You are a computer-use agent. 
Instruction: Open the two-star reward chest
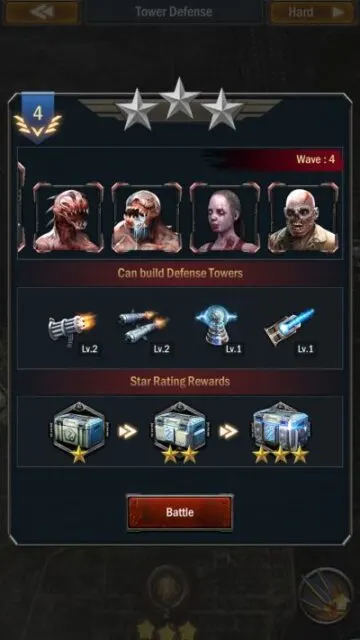click(x=180, y=431)
